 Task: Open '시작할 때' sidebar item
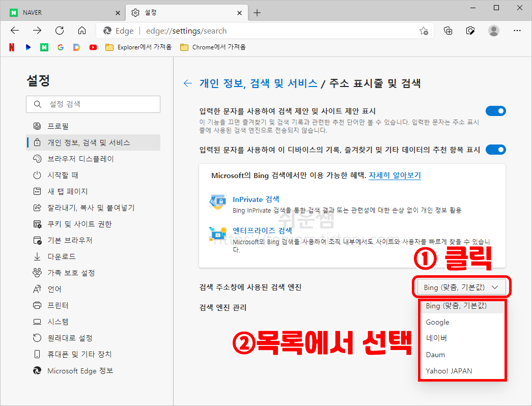pyautogui.click(x=93, y=175)
